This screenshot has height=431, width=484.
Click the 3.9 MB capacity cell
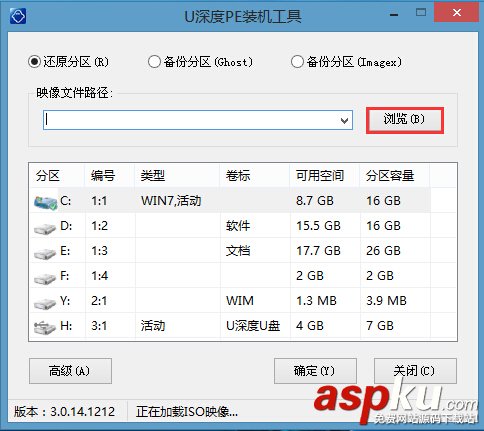tap(386, 301)
